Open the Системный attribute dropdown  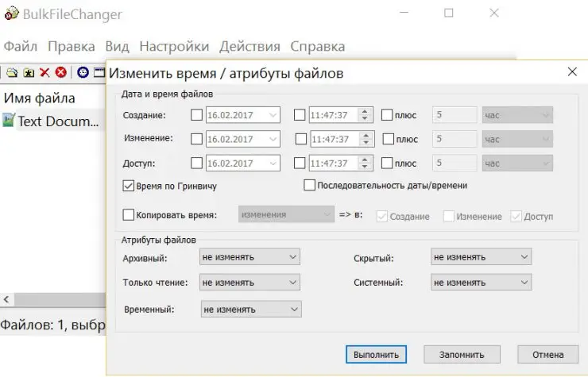coord(481,283)
